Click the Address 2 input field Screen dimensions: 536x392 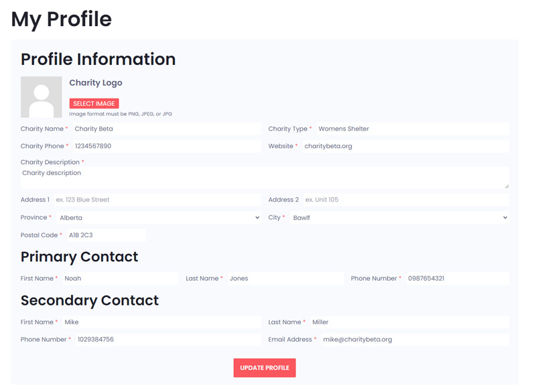pyautogui.click(x=406, y=200)
